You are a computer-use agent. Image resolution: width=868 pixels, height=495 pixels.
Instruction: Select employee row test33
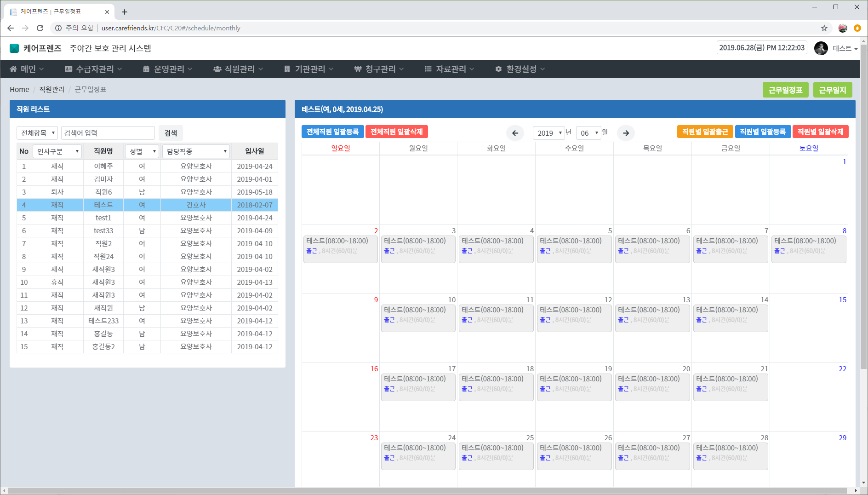point(147,231)
